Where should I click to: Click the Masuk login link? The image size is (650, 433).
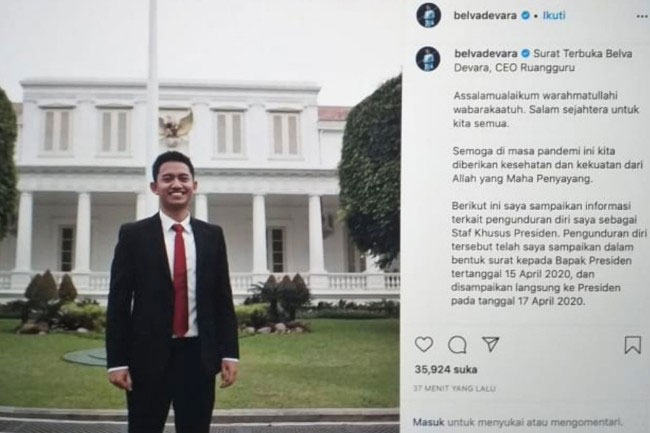click(428, 422)
